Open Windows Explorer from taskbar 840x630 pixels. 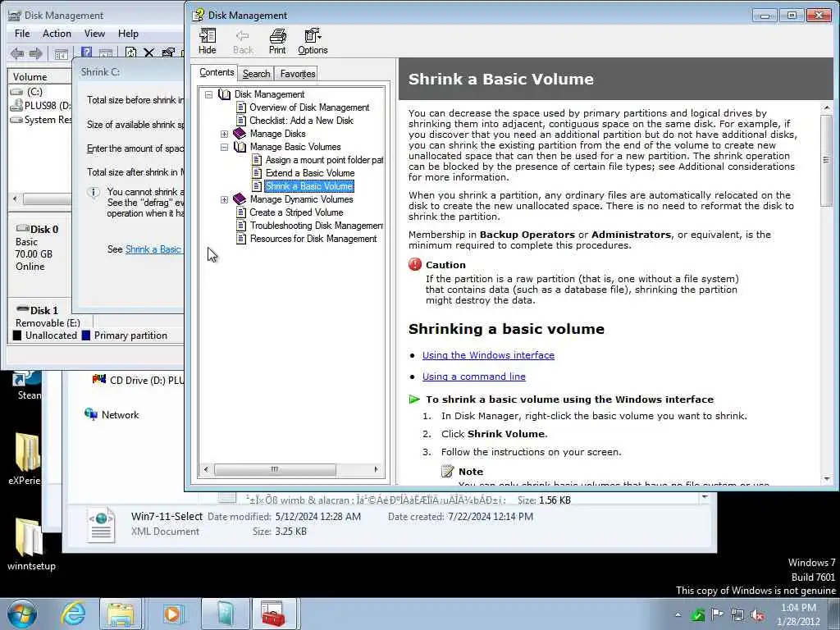[121, 614]
